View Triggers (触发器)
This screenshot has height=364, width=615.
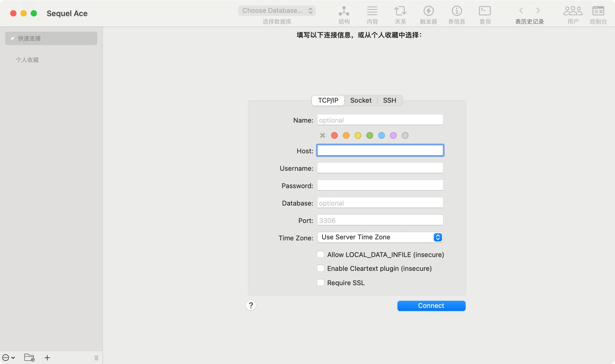(428, 14)
